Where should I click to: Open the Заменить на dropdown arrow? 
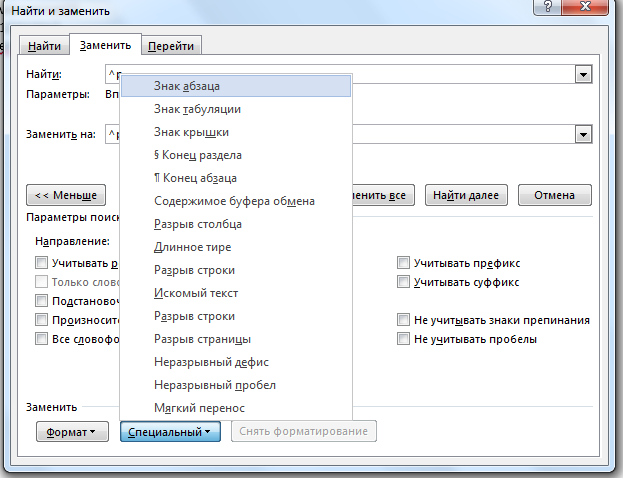point(582,132)
